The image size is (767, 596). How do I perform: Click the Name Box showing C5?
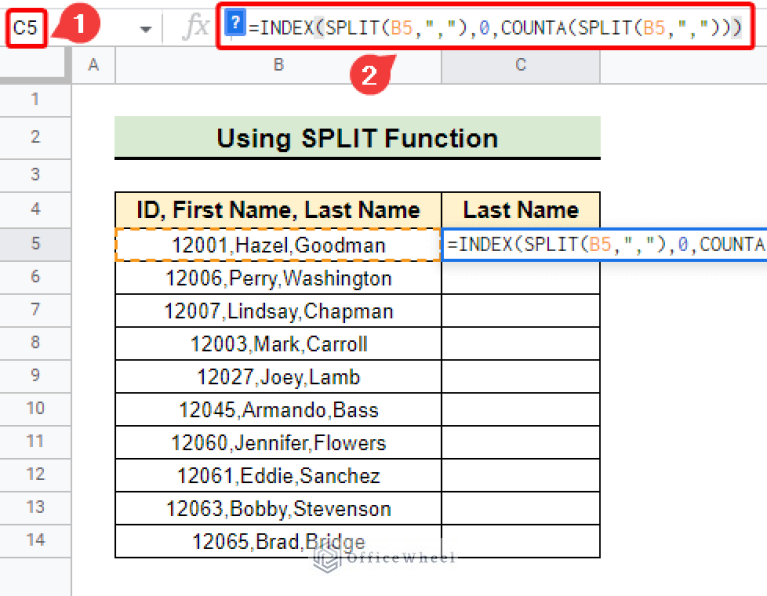click(x=26, y=28)
